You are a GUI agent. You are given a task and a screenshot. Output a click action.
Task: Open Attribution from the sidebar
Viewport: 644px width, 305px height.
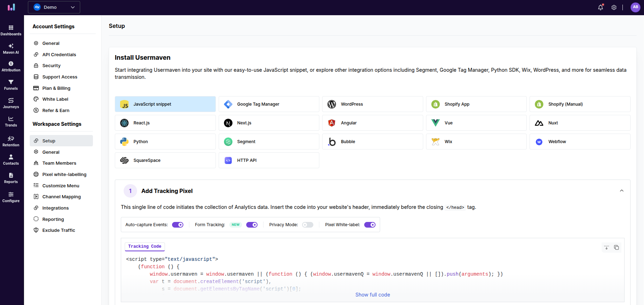click(x=11, y=66)
